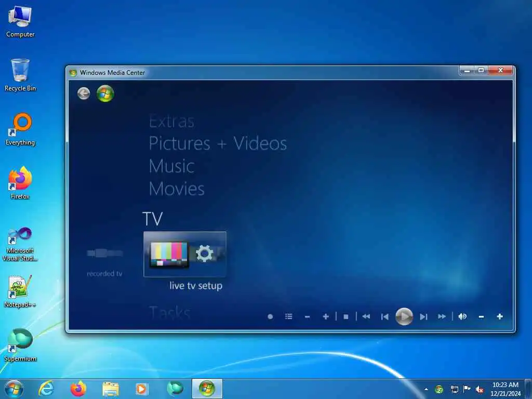Screen dimensions: 532x399
Task: Select the Movies menu entry
Action: click(177, 189)
